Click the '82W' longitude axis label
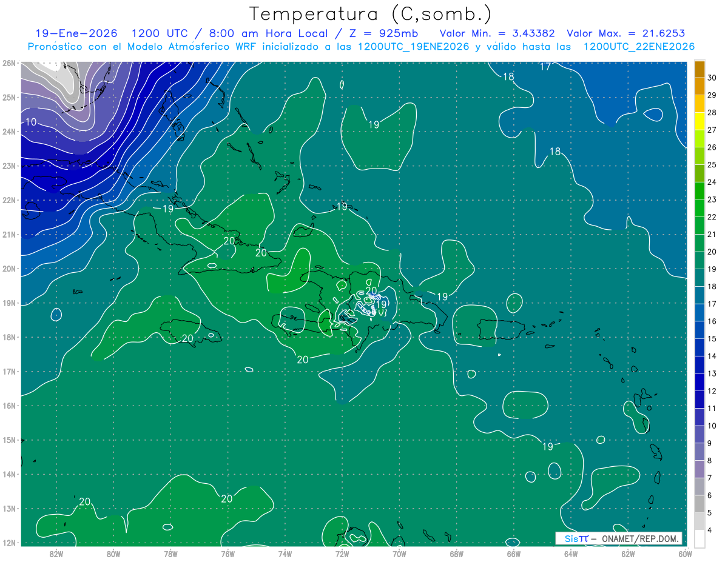Screen dimensions: 728x562 56,554
